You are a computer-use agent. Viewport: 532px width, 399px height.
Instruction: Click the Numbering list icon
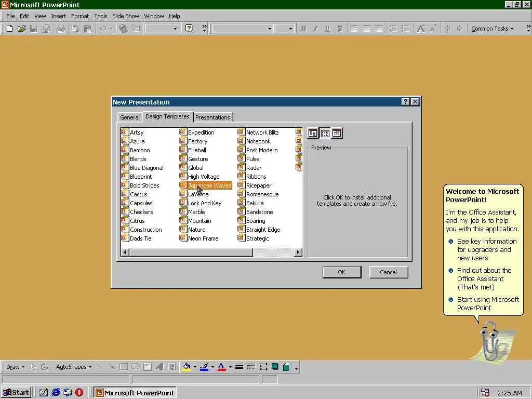[393, 29]
